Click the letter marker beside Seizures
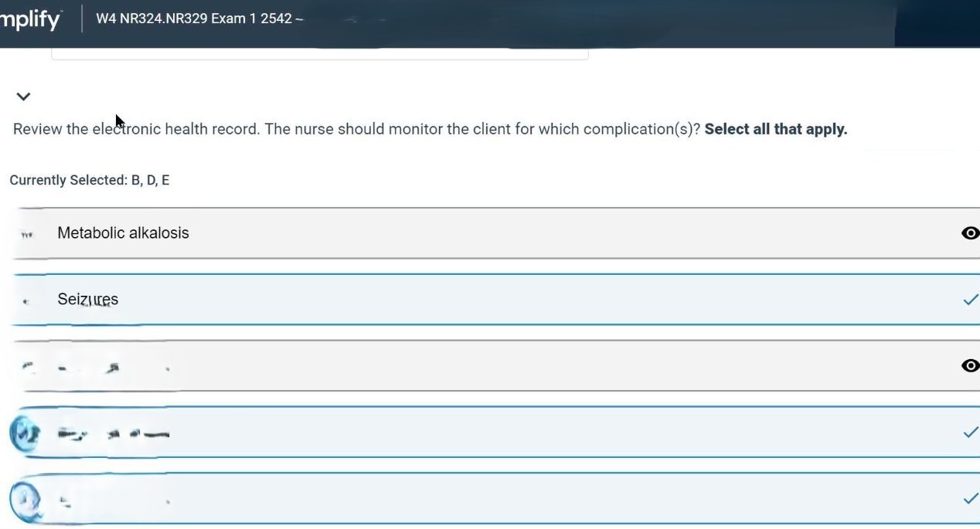980x529 pixels. (x=27, y=300)
